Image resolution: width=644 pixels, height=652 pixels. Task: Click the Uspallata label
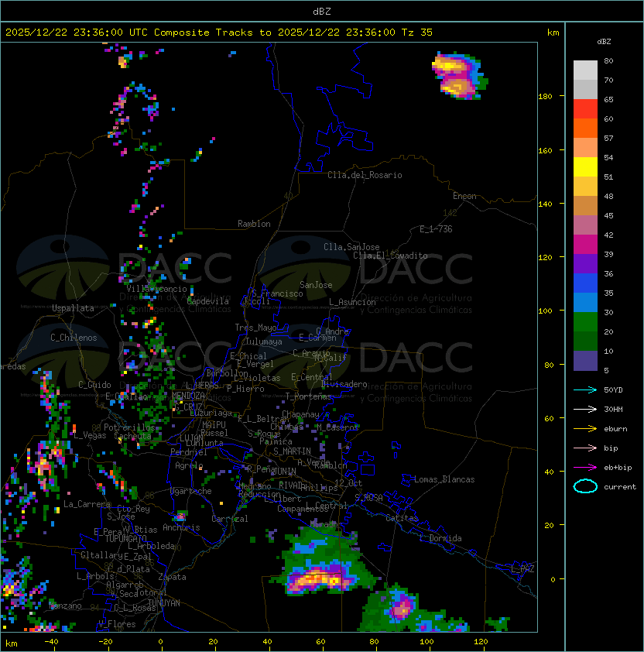[x=74, y=308]
